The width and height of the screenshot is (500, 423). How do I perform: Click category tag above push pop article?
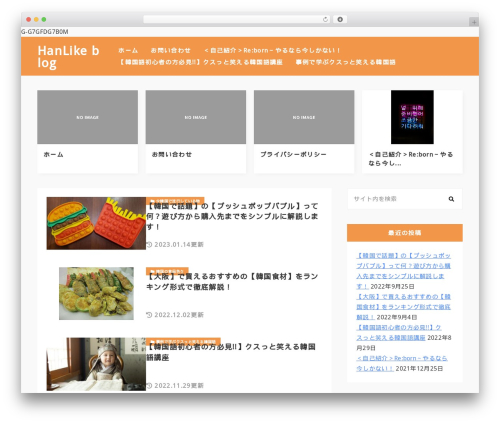click(175, 200)
